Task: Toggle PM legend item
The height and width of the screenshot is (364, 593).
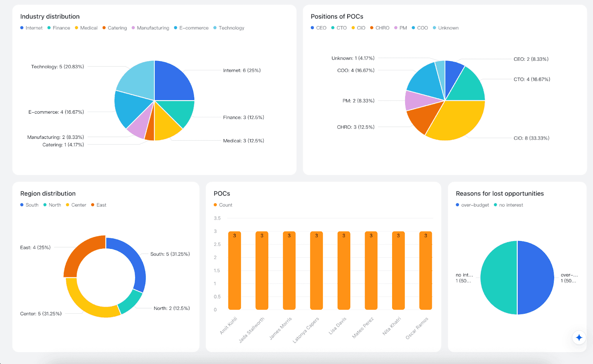Action: [401, 28]
